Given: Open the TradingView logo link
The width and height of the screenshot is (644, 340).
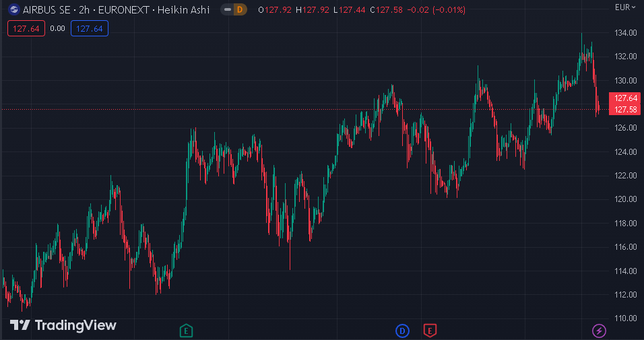Looking at the screenshot, I should tap(63, 325).
